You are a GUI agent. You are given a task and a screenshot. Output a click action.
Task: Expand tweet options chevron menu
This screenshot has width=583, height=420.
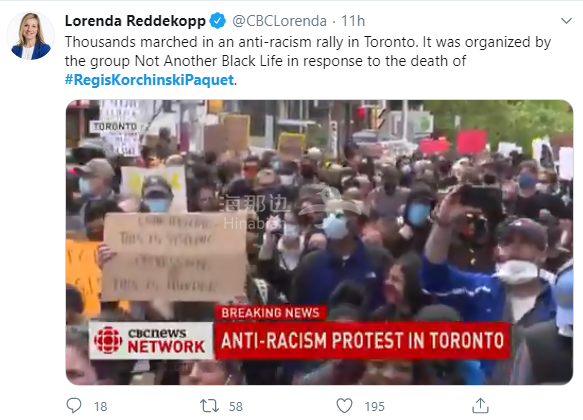[x=566, y=21]
